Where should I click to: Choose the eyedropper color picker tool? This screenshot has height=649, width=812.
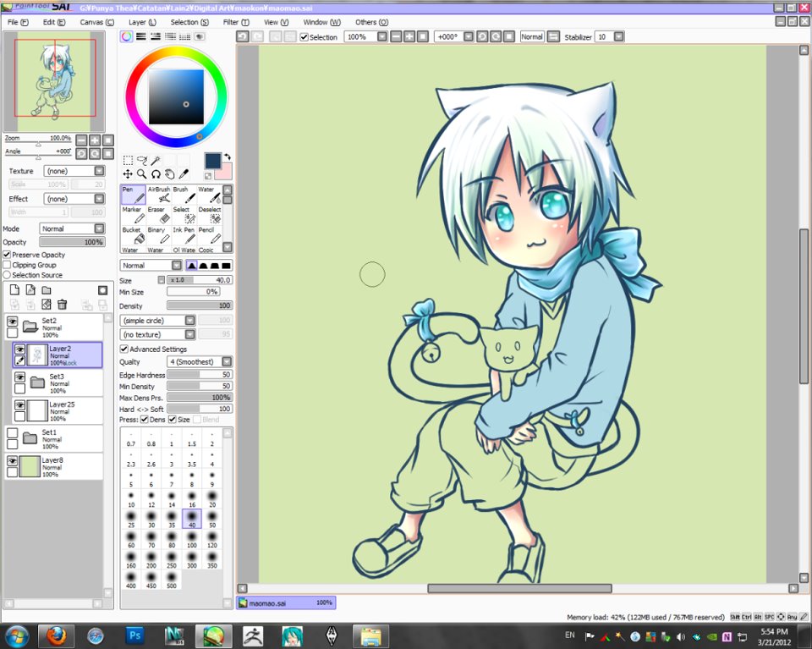point(184,174)
